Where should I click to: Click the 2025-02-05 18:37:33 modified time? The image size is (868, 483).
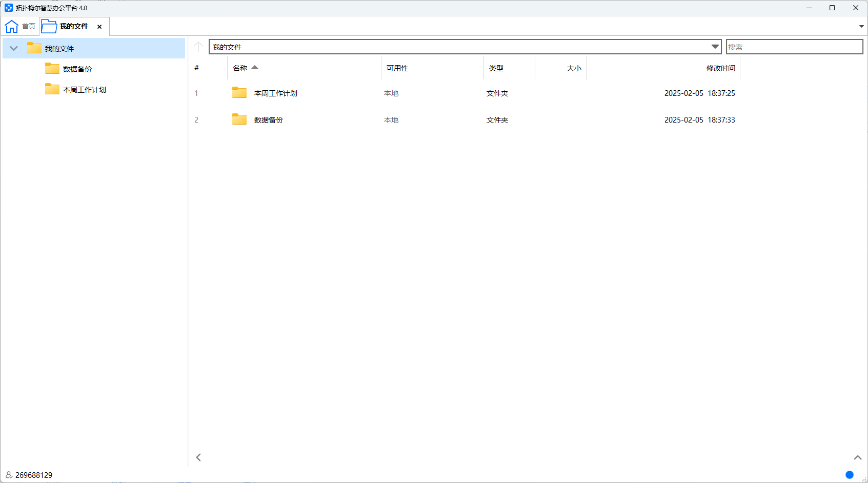pyautogui.click(x=700, y=120)
